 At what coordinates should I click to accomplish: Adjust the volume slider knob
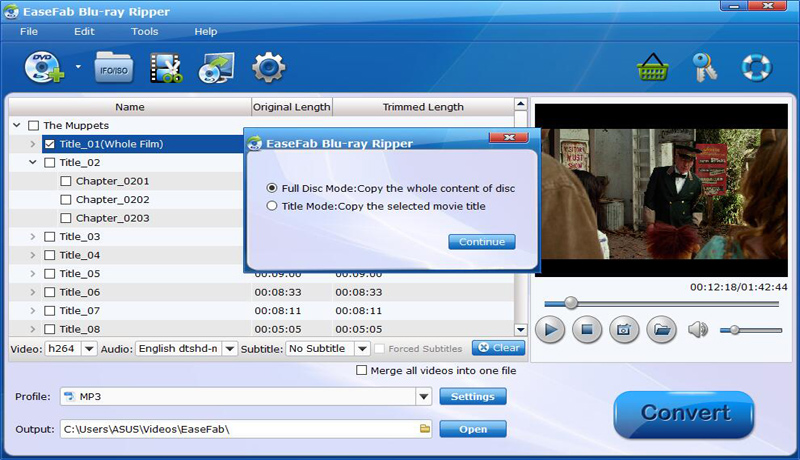(x=734, y=330)
